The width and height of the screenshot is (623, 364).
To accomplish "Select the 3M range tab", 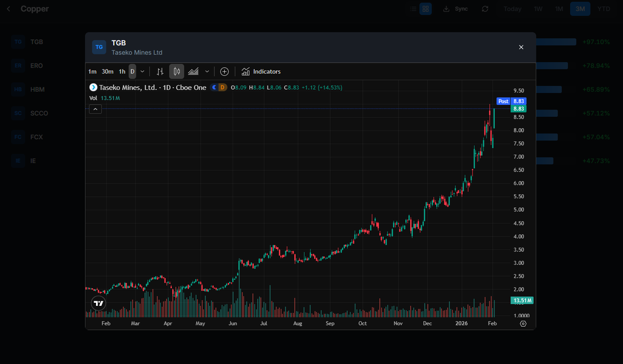I will (x=580, y=9).
